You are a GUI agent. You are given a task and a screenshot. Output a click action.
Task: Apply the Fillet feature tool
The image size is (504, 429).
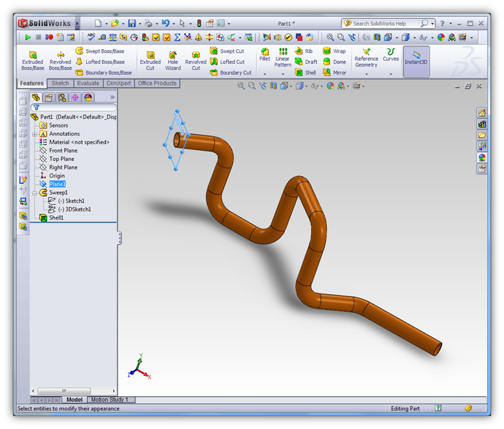tap(264, 54)
